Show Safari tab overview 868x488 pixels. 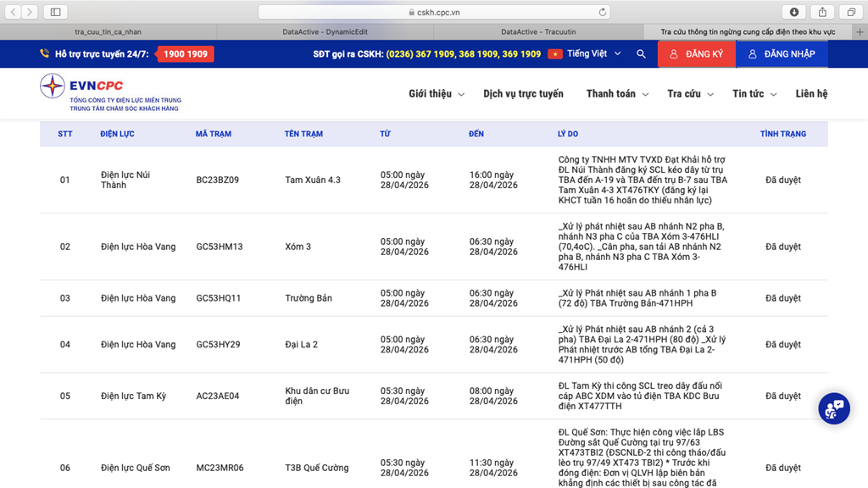tap(850, 12)
